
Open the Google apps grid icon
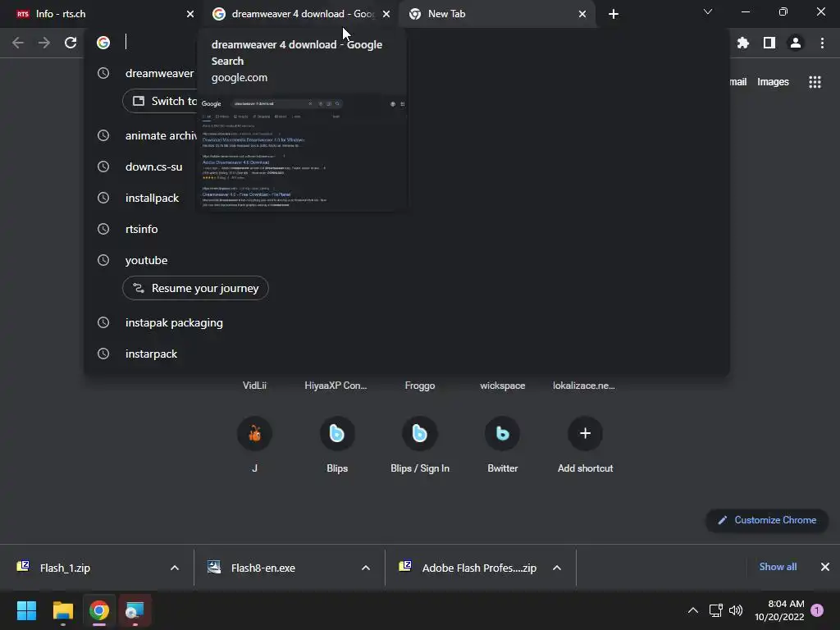815,82
